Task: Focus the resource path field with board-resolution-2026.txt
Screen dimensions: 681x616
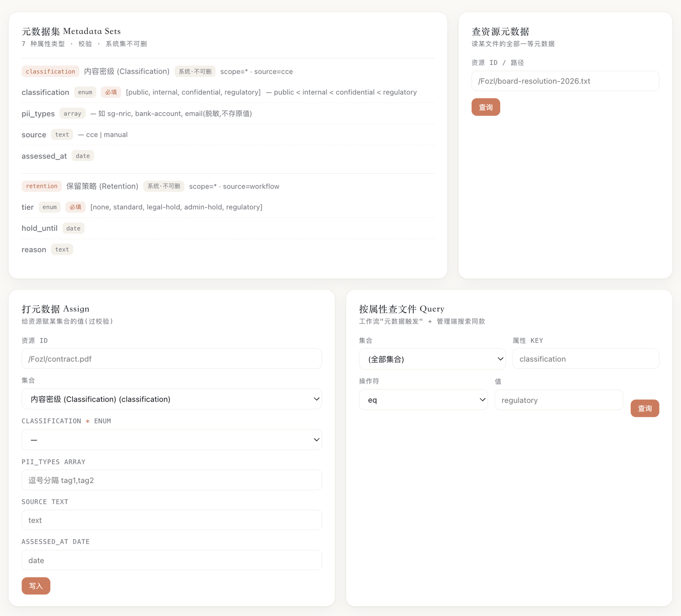Action: click(565, 81)
